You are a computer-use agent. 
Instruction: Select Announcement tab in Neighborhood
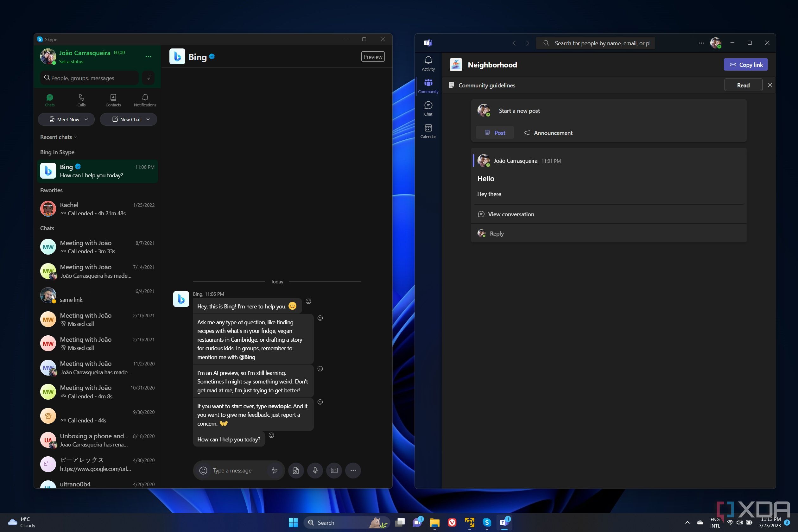[547, 132]
